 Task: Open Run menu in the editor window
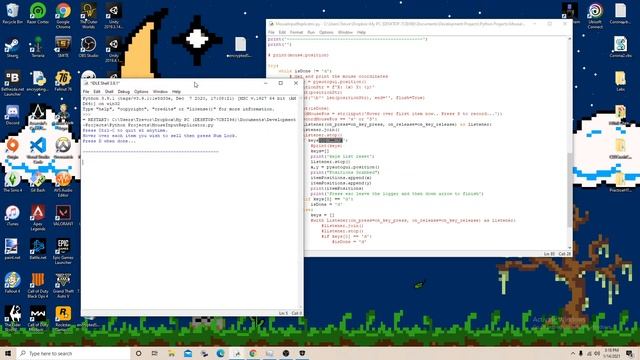(x=311, y=32)
